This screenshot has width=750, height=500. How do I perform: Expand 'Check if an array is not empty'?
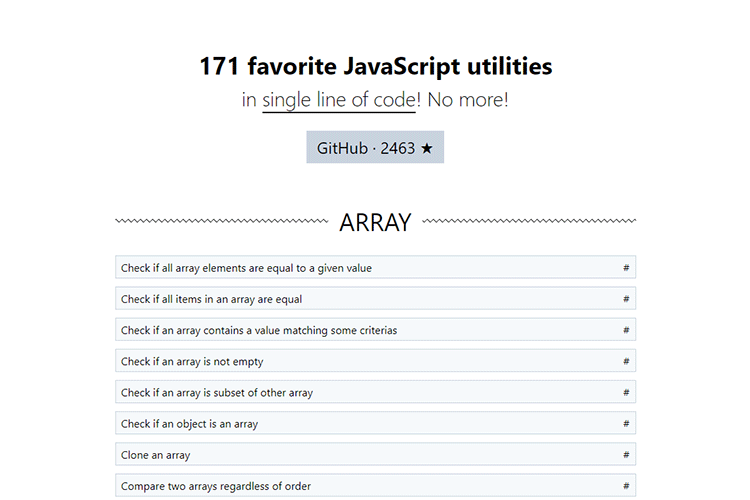192,361
